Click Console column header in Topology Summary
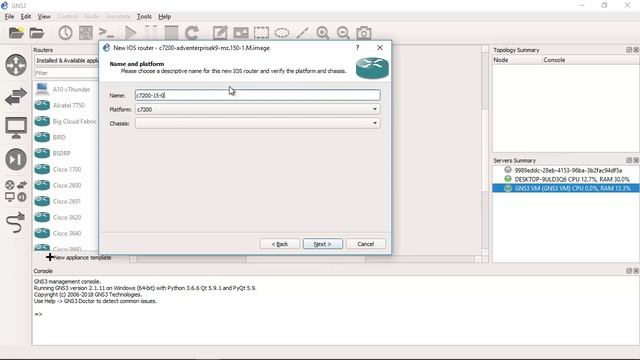This screenshot has width=640, height=360. [590, 60]
